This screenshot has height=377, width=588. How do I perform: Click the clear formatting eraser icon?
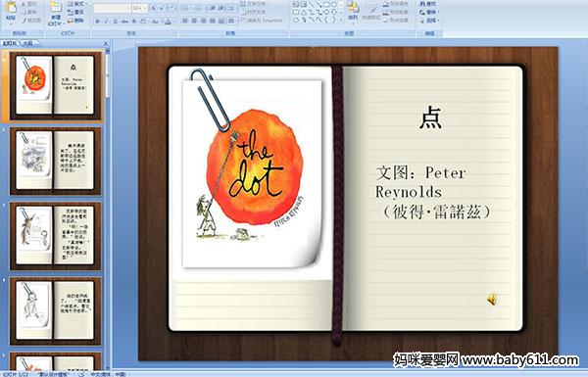tap(171, 8)
